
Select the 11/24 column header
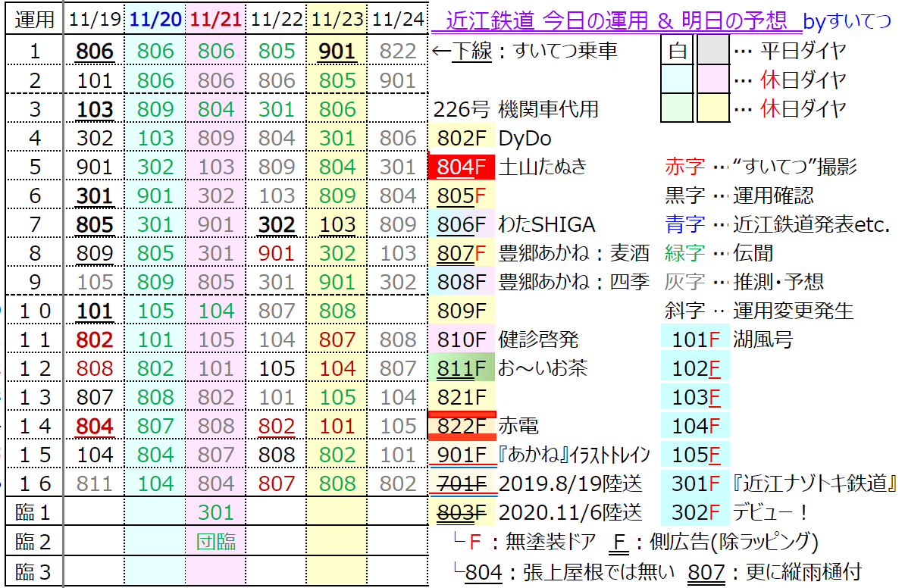[x=398, y=20]
